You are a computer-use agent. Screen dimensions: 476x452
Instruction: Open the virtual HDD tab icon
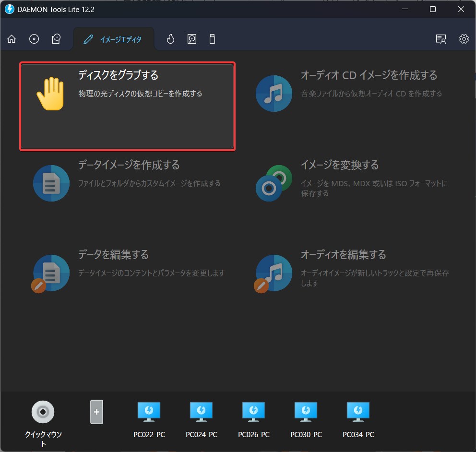click(x=192, y=39)
